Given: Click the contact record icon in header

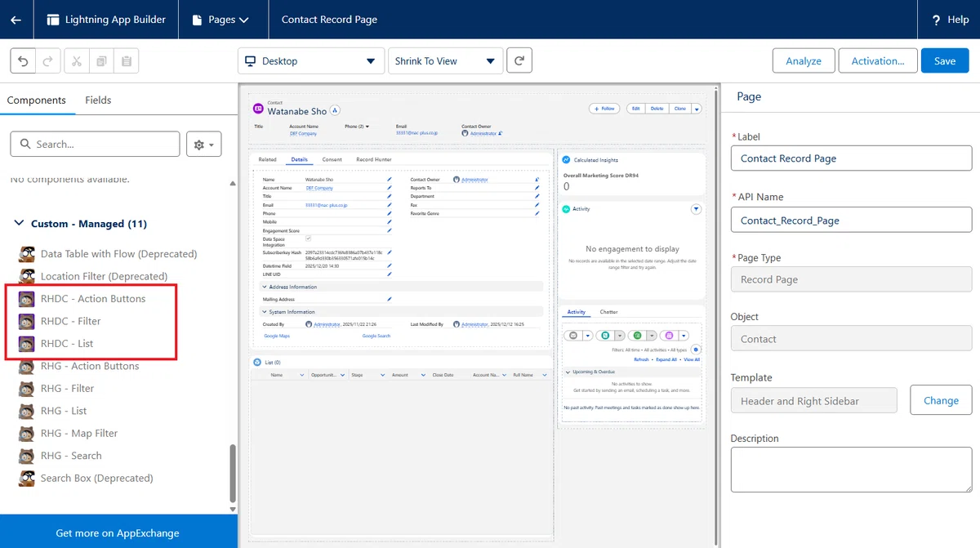Looking at the screenshot, I should (x=258, y=109).
